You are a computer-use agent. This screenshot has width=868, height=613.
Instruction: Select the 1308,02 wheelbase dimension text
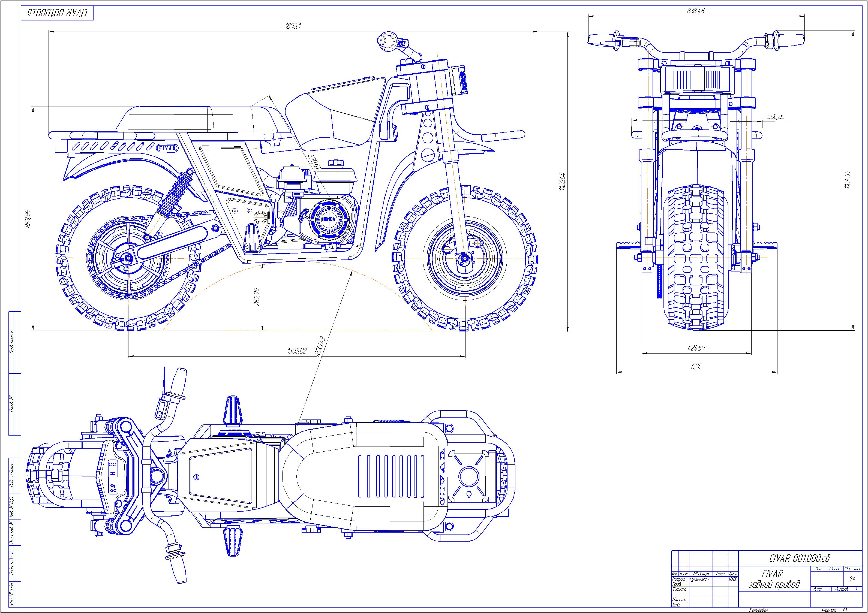pos(297,351)
